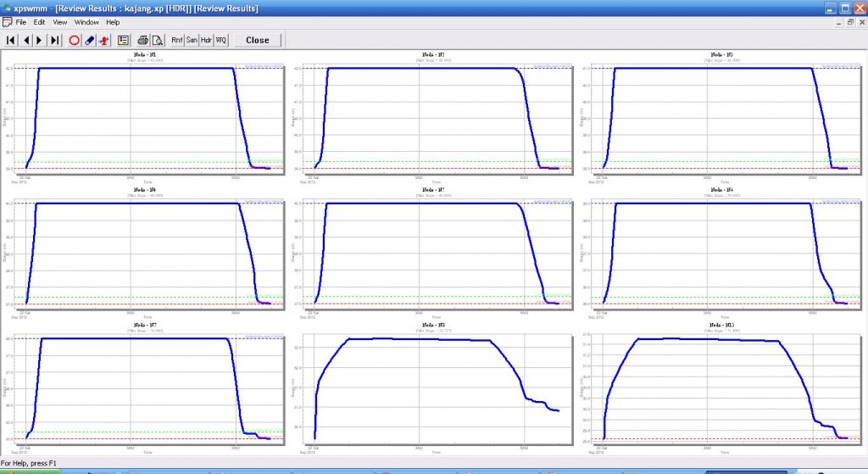Go to previous results page arrow
The image size is (868, 474).
(26, 40)
